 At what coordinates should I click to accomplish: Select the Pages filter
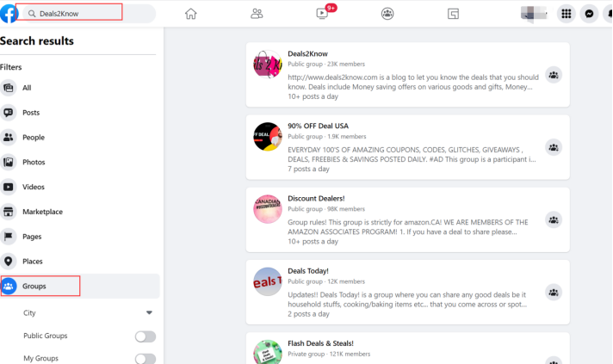point(80,237)
